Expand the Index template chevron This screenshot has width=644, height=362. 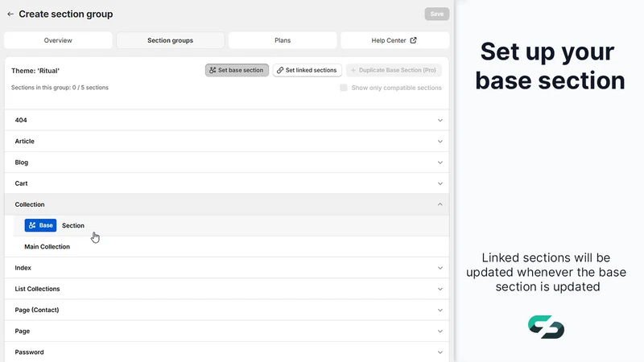(x=440, y=268)
